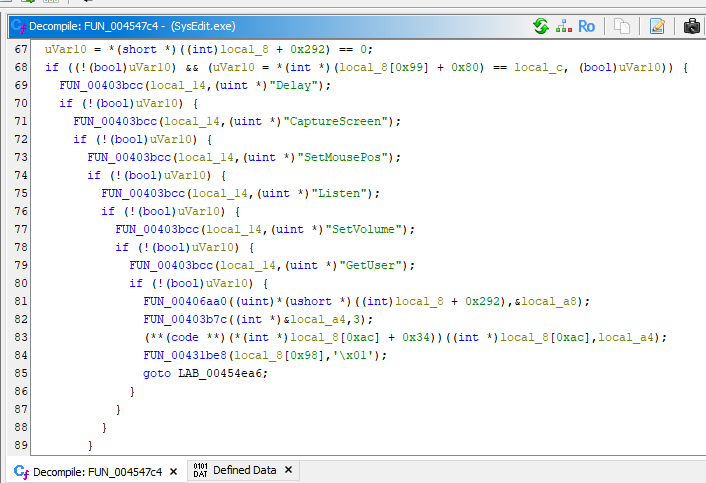Select the "SetMousePos" string literal

point(349,157)
